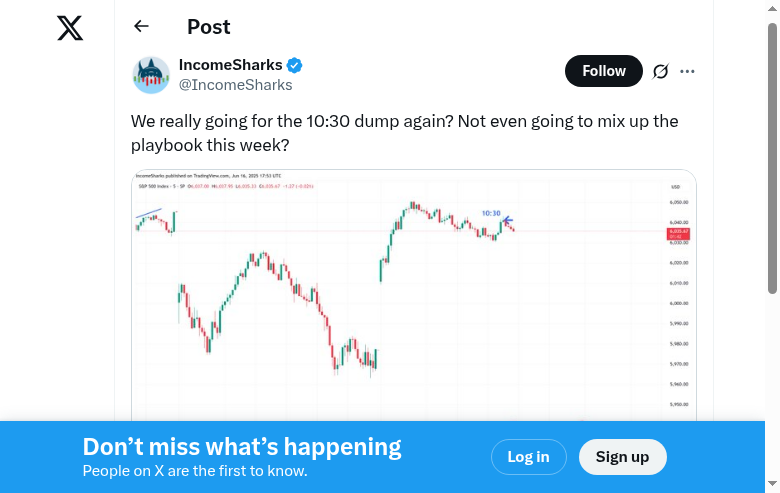Open the S&P 500 chart image
The height and width of the screenshot is (493, 780).
413,300
